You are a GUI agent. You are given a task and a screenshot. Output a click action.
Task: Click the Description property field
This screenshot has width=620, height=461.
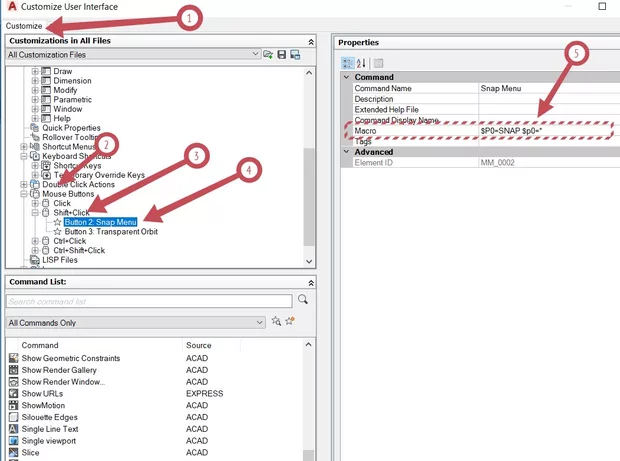(x=549, y=99)
